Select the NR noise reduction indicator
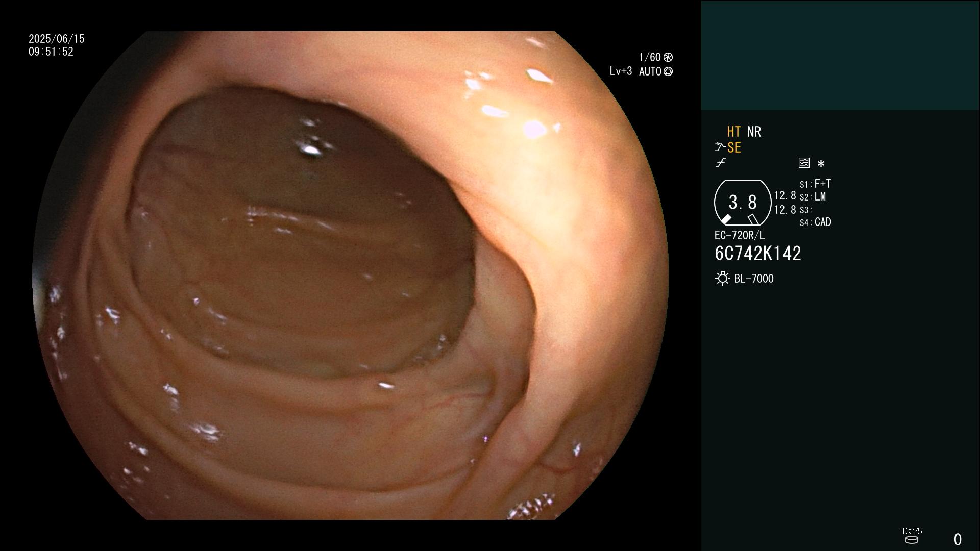This screenshot has height=551, width=980. [x=754, y=132]
